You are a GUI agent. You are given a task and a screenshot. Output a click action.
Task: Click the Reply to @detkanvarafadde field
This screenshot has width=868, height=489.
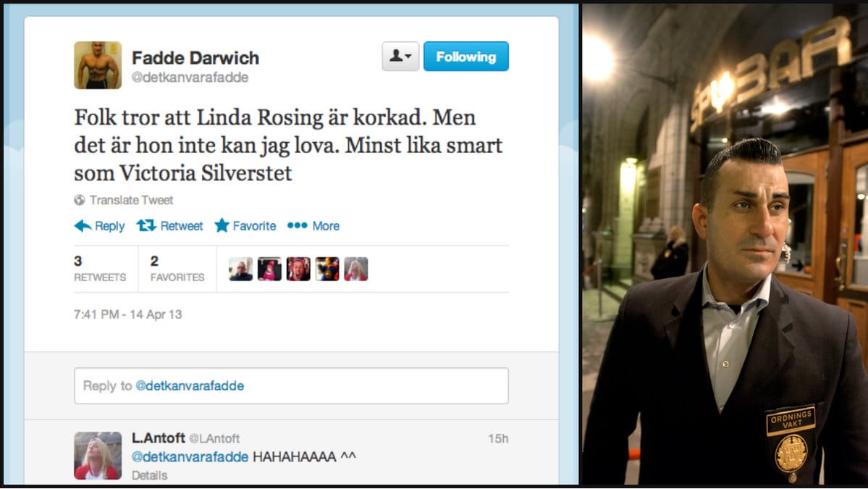(x=291, y=385)
